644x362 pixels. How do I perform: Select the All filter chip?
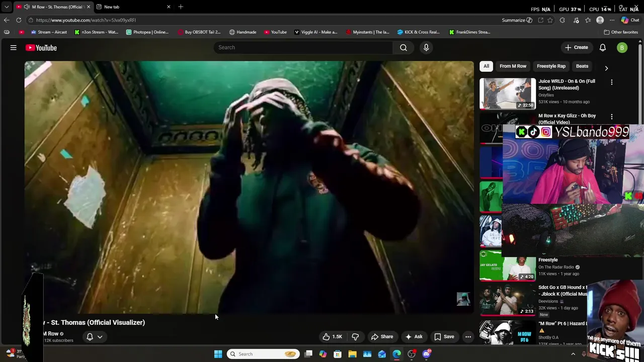point(486,66)
